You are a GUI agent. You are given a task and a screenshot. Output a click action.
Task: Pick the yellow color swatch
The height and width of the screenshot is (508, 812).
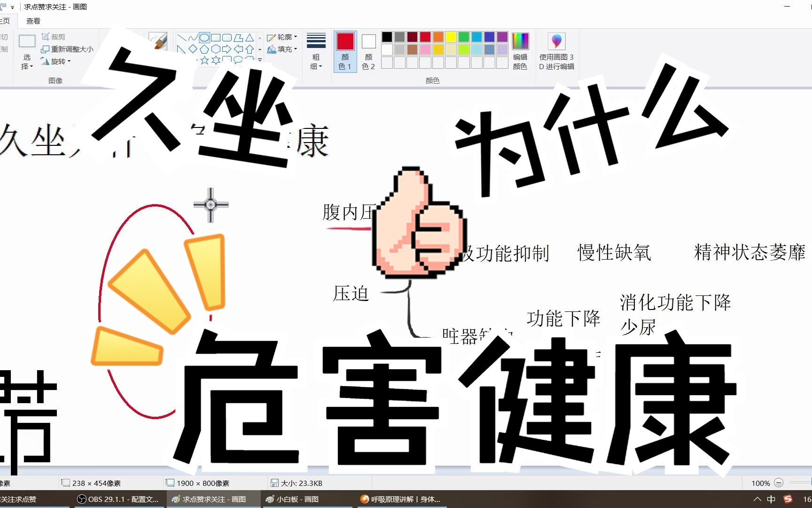pyautogui.click(x=451, y=37)
